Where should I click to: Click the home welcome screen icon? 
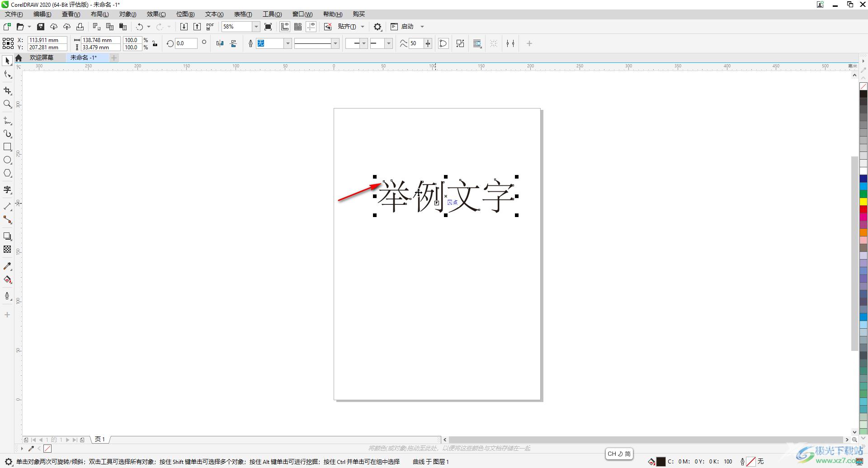click(19, 57)
